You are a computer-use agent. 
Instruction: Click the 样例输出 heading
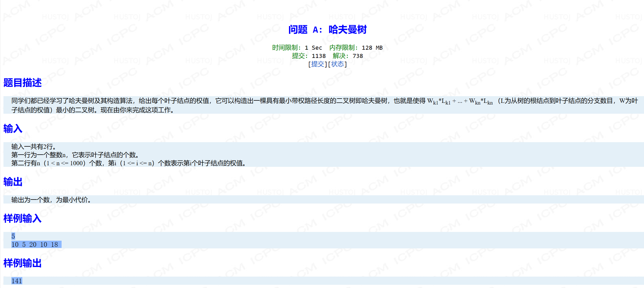pyautogui.click(x=23, y=263)
